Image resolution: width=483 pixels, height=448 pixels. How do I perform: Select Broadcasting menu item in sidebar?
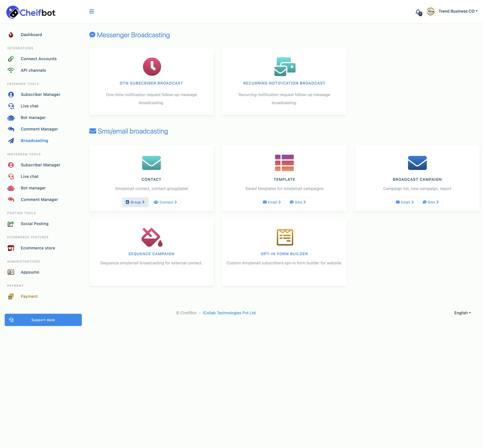[x=35, y=140]
